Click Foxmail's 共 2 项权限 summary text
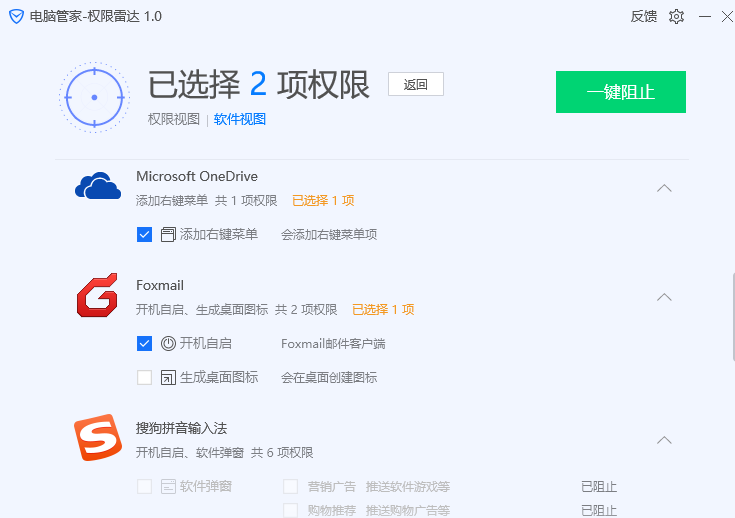 306,309
